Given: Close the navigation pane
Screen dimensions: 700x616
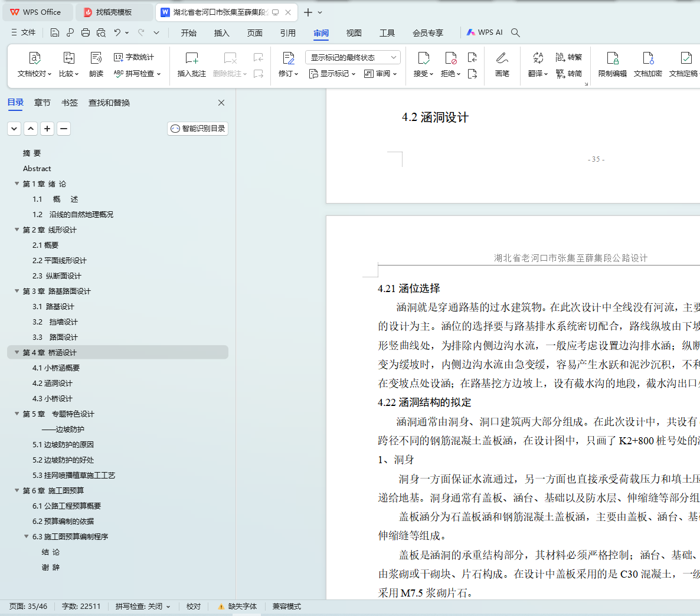Looking at the screenshot, I should [221, 103].
